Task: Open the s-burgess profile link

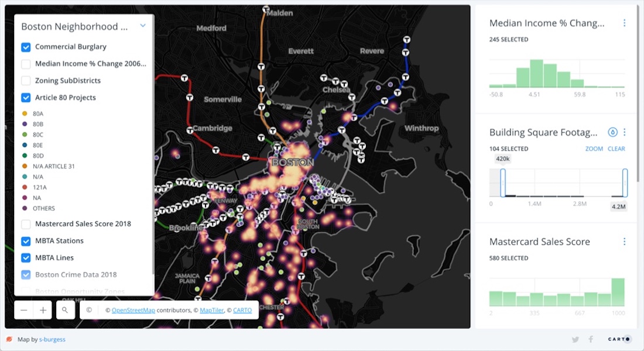Action: pyautogui.click(x=53, y=339)
